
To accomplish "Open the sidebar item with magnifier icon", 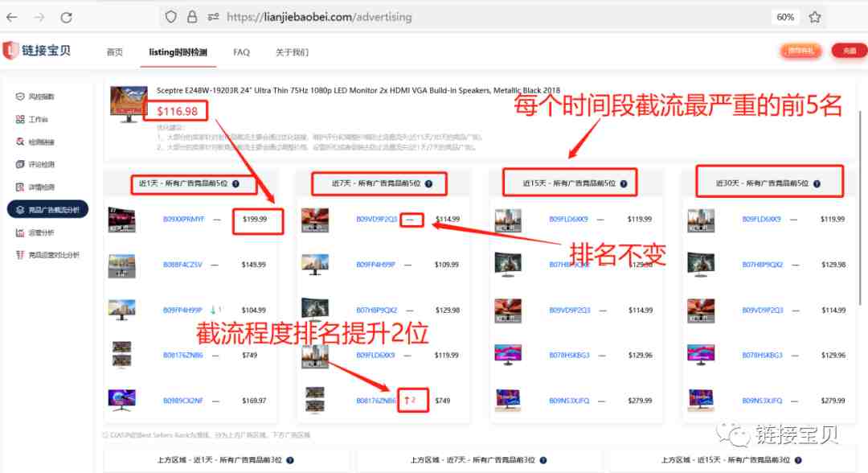I will [x=35, y=142].
